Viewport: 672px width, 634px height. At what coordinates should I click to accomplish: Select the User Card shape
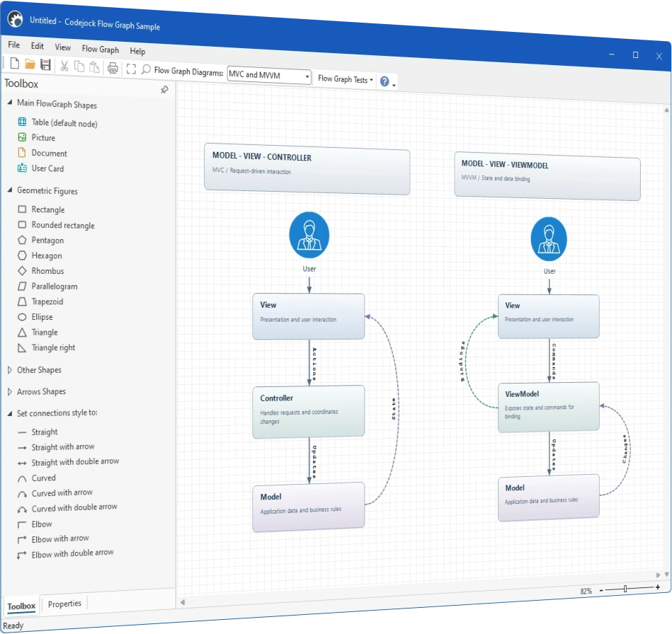coord(40,168)
